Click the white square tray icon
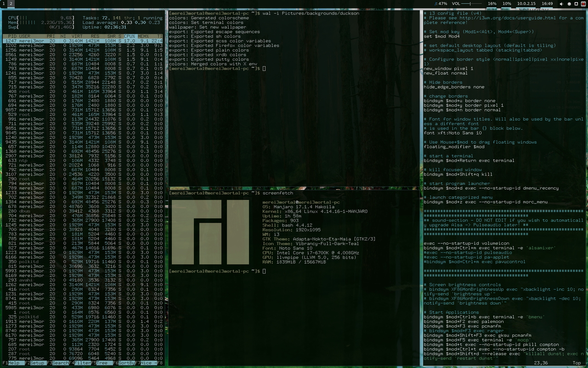This screenshot has height=368, width=588. [576, 4]
